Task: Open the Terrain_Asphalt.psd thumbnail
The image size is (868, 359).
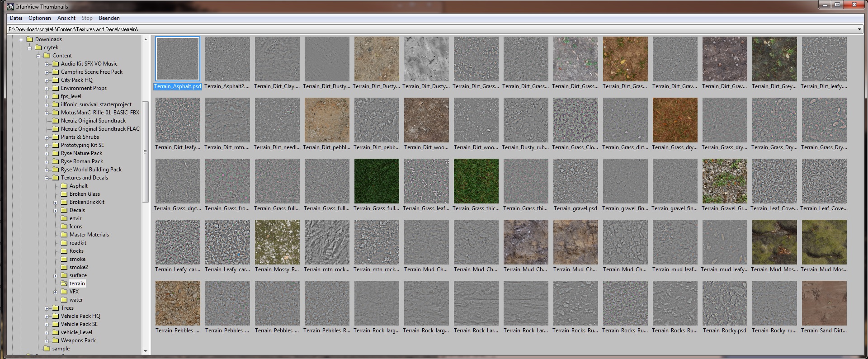Action: (x=177, y=59)
